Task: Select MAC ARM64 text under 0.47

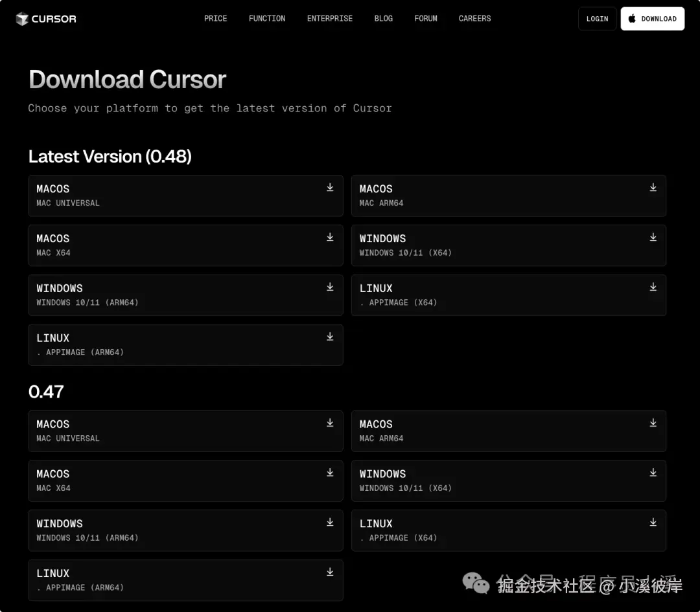Action: (381, 438)
